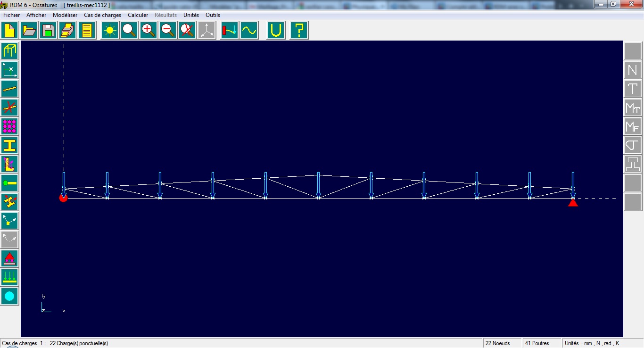Click the yellow sine wave modal analysis icon
Viewport: 644px width, 348px height.
point(249,31)
